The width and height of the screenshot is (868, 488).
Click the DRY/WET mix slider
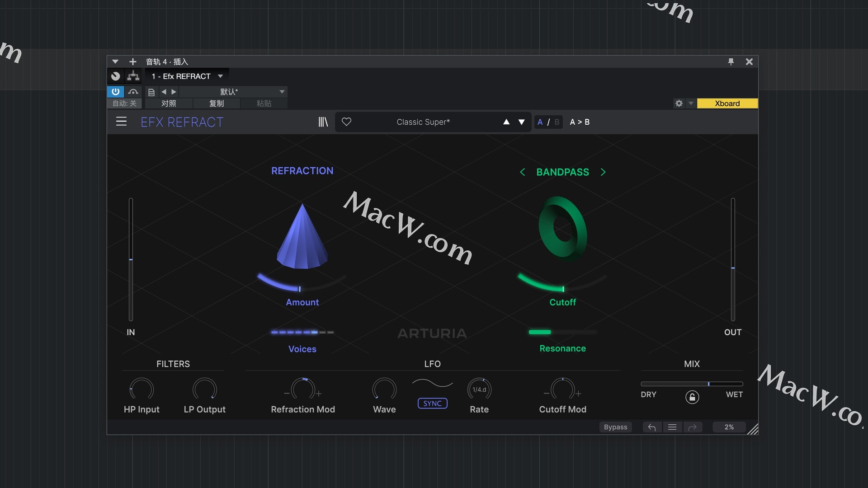click(x=692, y=384)
